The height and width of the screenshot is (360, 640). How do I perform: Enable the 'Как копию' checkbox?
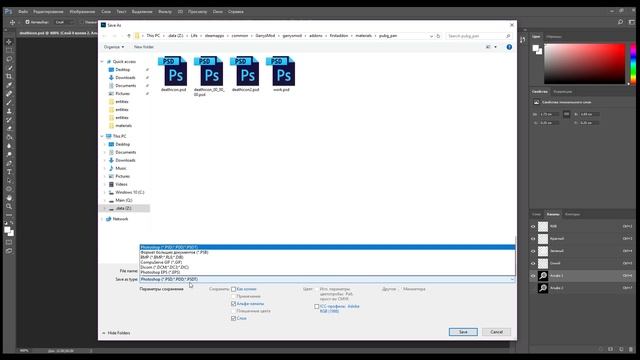pos(233,289)
